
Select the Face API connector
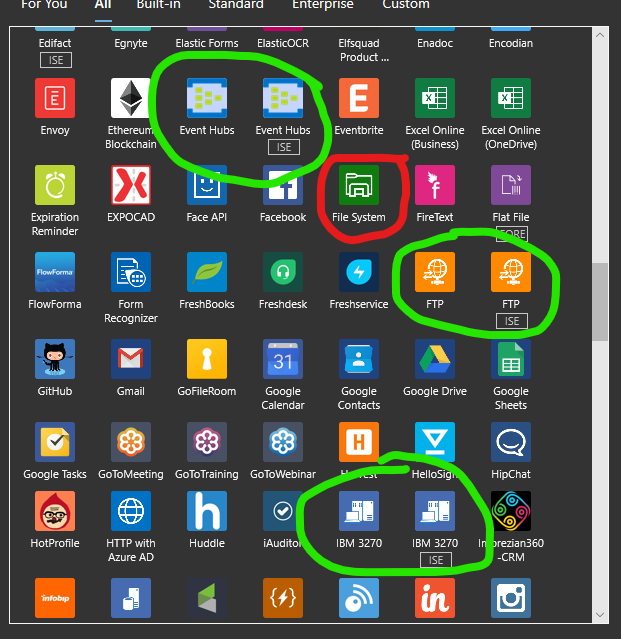[207, 185]
